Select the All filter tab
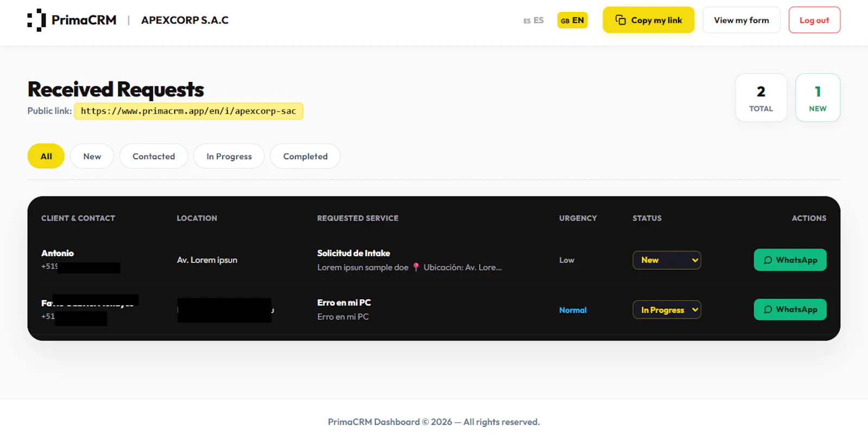868x441 pixels. coord(46,156)
